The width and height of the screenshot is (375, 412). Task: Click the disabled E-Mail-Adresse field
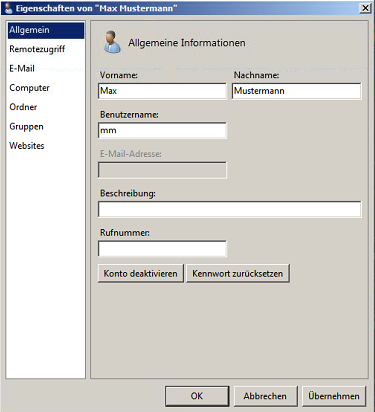point(162,170)
